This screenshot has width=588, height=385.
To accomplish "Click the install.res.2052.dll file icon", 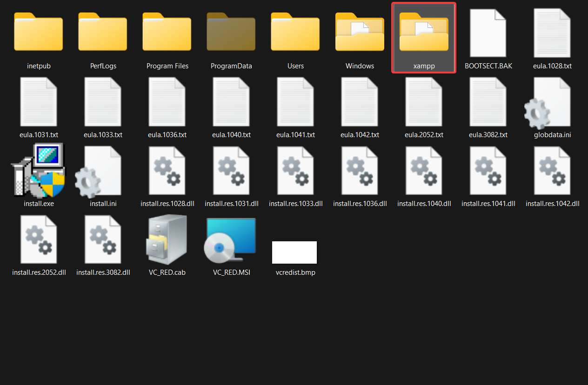I will pyautogui.click(x=39, y=239).
